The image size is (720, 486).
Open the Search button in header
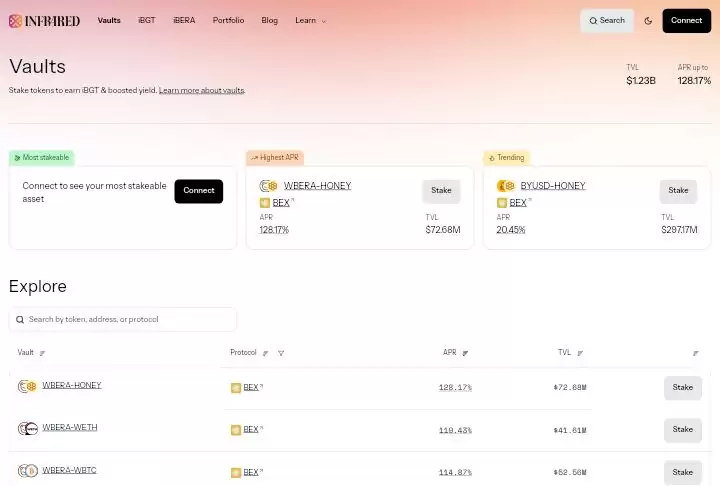click(607, 21)
